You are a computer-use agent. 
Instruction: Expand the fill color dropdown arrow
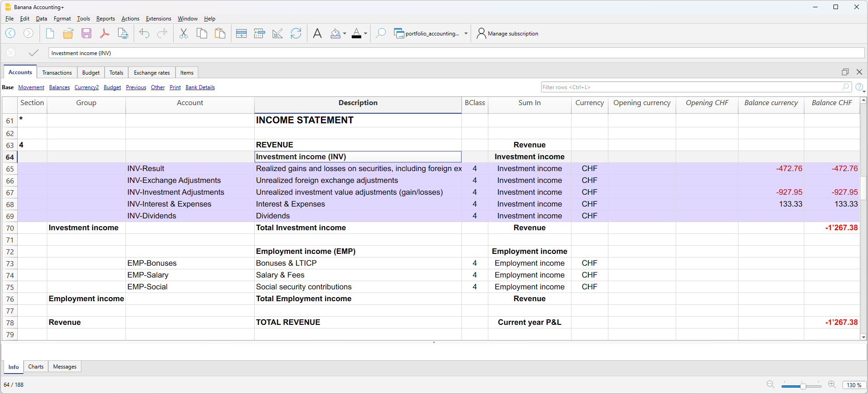(345, 33)
